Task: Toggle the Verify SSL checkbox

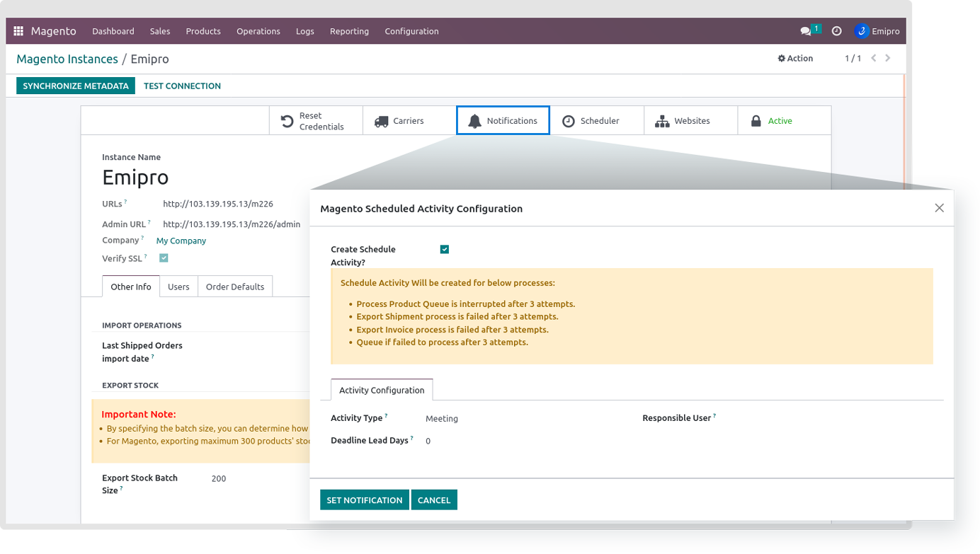Action: (164, 258)
